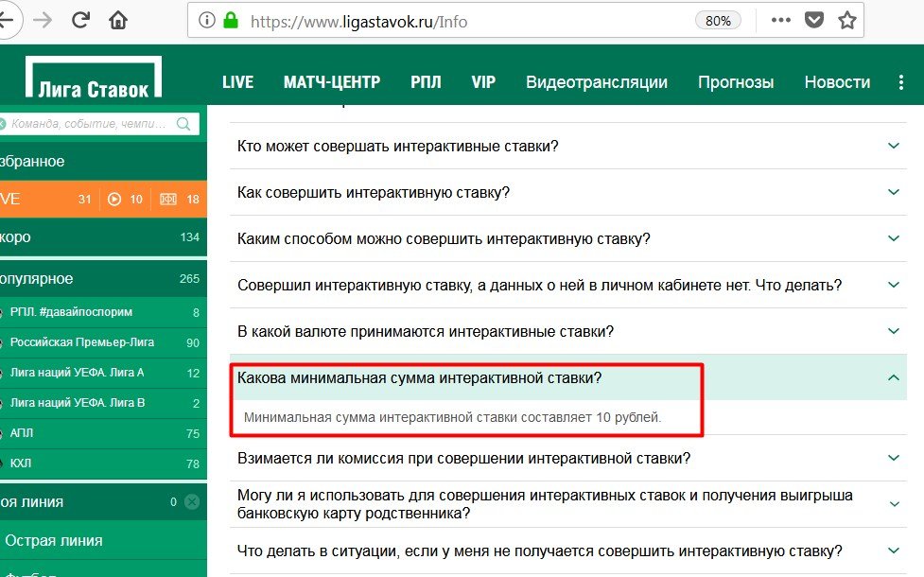Clear Моя линия with the X icon
The width and height of the screenshot is (924, 577).
pos(192,502)
